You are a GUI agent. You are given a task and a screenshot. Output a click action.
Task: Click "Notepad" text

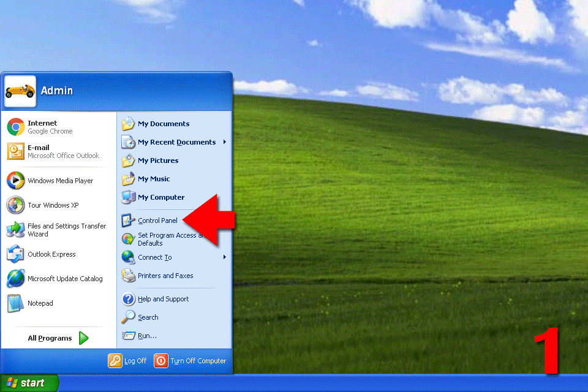pos(40,303)
